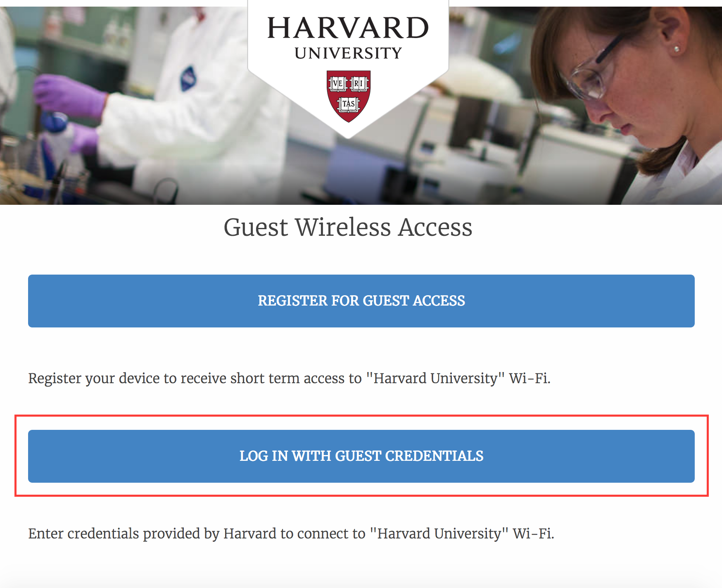Select the HARVARD UNIVERSITY wordmark logo

348,37
